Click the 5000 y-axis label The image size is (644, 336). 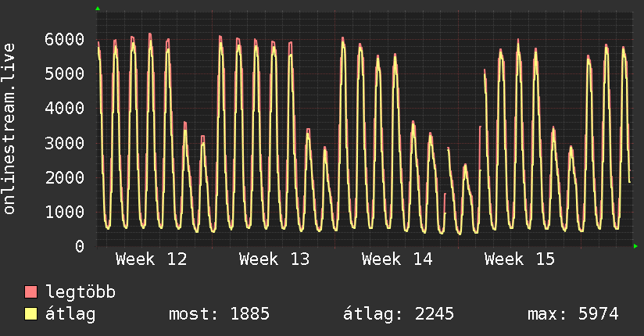coord(65,74)
